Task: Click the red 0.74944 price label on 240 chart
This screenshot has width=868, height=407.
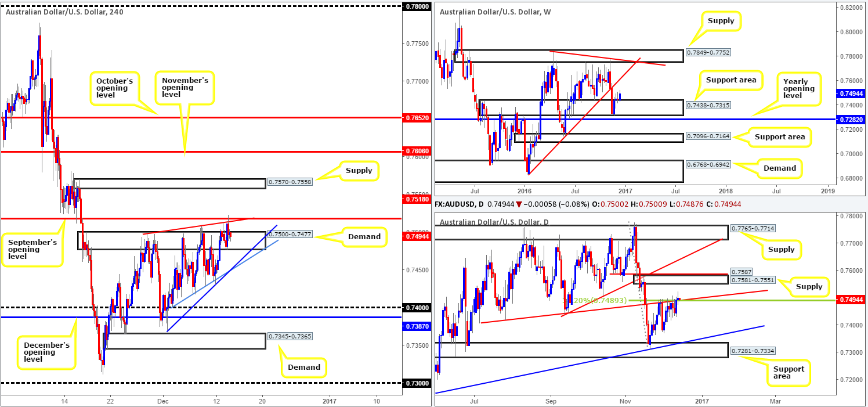Action: pyautogui.click(x=416, y=236)
